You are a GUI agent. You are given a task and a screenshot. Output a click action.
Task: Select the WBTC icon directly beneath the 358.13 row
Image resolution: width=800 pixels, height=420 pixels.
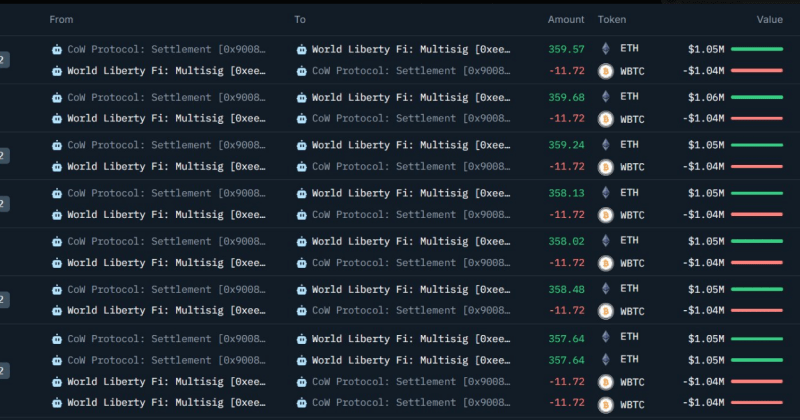tap(604, 215)
